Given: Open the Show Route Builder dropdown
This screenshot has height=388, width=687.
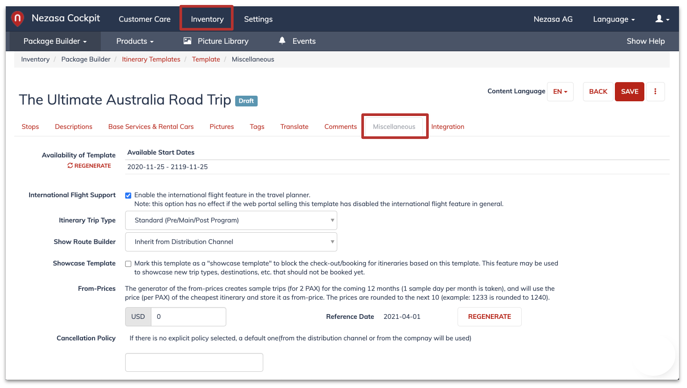Looking at the screenshot, I should pyautogui.click(x=231, y=242).
